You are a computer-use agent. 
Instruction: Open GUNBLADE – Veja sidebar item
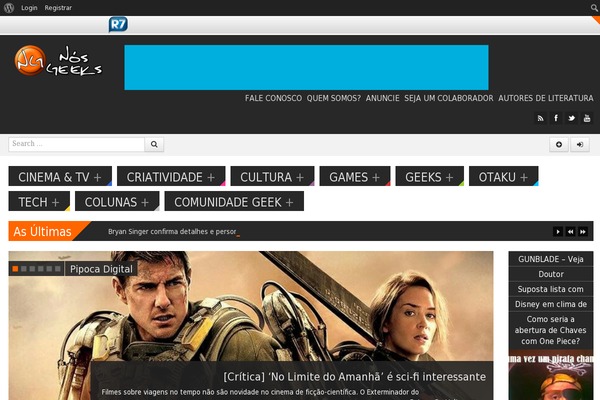[551, 259]
